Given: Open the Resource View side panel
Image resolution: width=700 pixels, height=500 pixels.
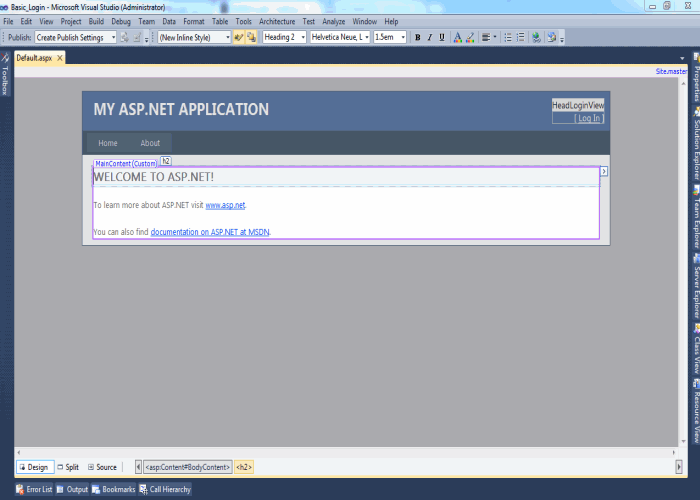Looking at the screenshot, I should point(696,411).
